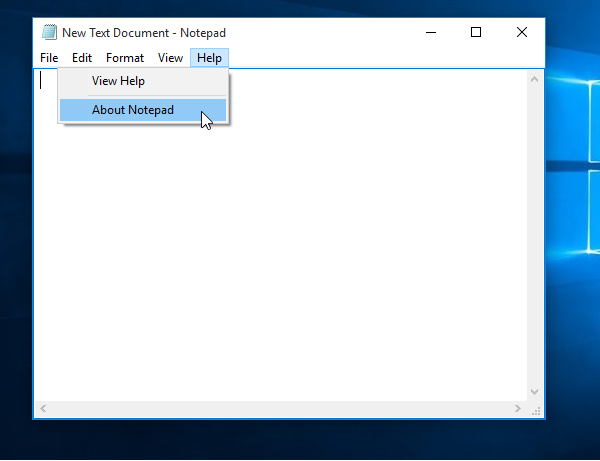Image resolution: width=600 pixels, height=461 pixels.
Task: Choose About Notepad menu entry
Action: [143, 110]
